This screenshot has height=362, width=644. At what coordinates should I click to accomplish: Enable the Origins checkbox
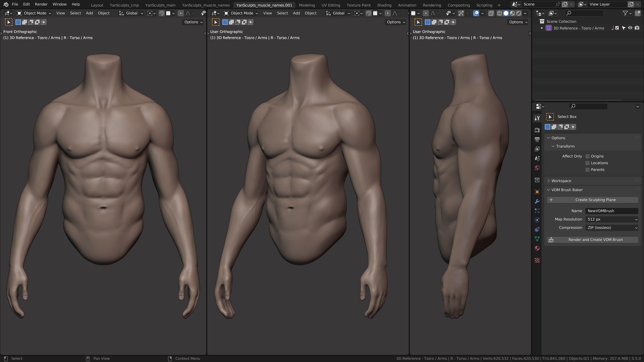tap(587, 156)
